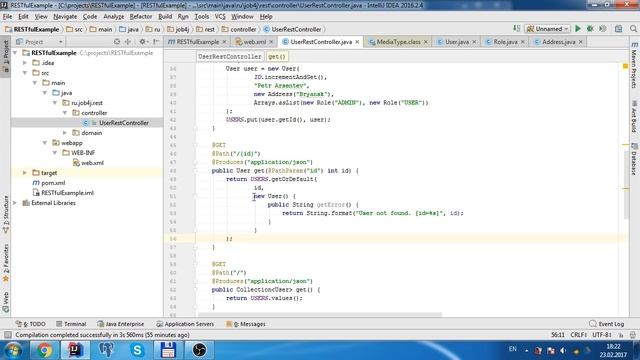This screenshot has height=360, width=640.
Task: Click the Make Project icon beside Unnamed
Action: click(x=516, y=29)
